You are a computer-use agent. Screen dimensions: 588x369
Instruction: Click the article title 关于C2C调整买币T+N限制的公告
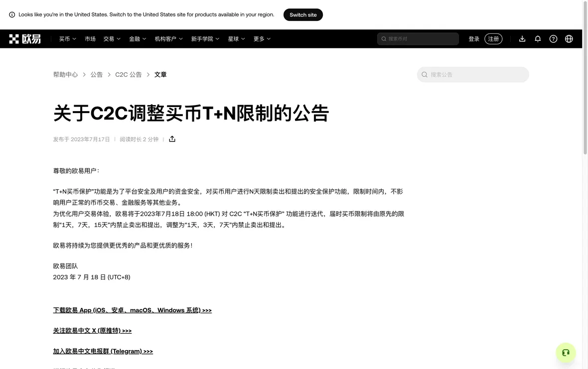(191, 113)
